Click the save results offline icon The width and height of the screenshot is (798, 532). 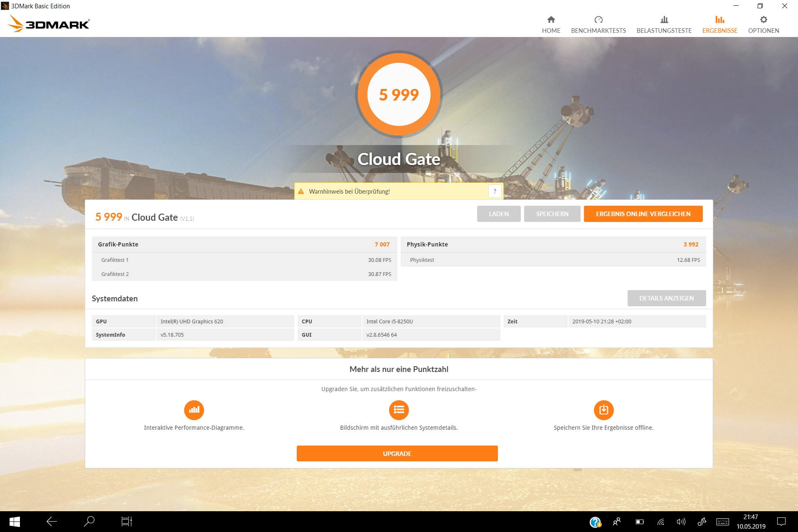pyautogui.click(x=603, y=410)
